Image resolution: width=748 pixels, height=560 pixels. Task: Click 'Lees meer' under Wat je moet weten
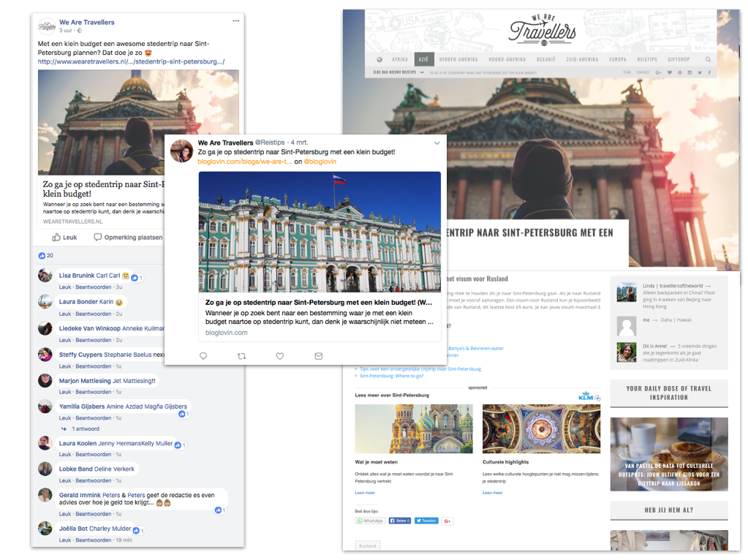tap(365, 493)
